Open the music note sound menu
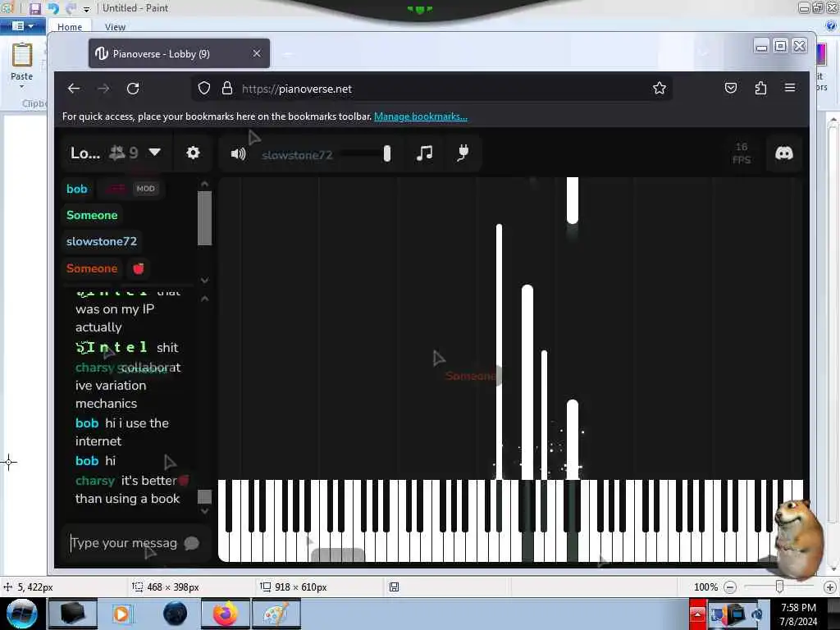The width and height of the screenshot is (840, 630). point(424,153)
